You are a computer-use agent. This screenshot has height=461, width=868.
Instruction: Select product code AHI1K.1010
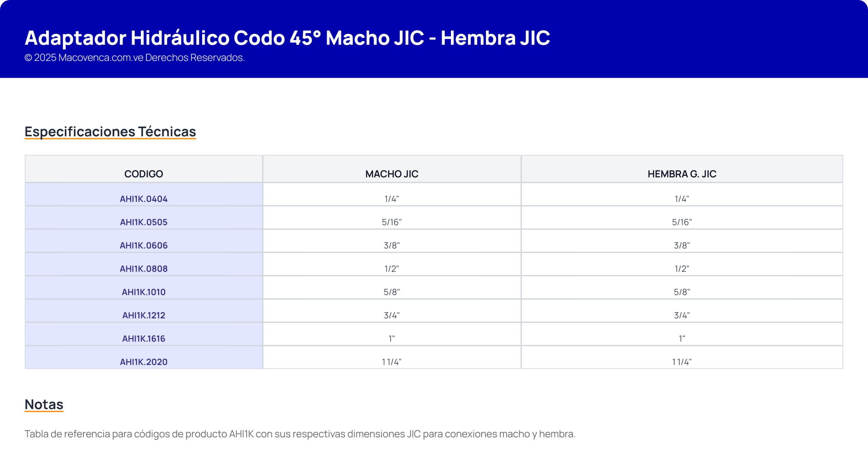[x=144, y=292]
